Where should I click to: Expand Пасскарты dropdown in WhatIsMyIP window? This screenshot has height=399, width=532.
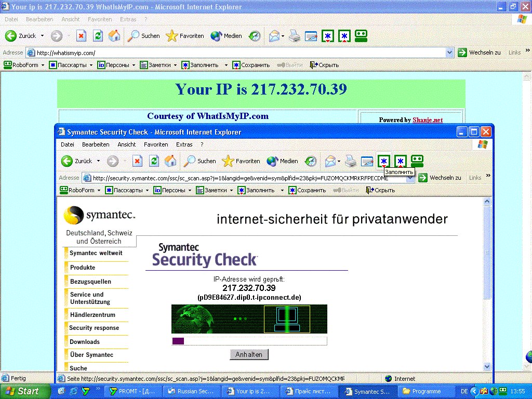91,65
